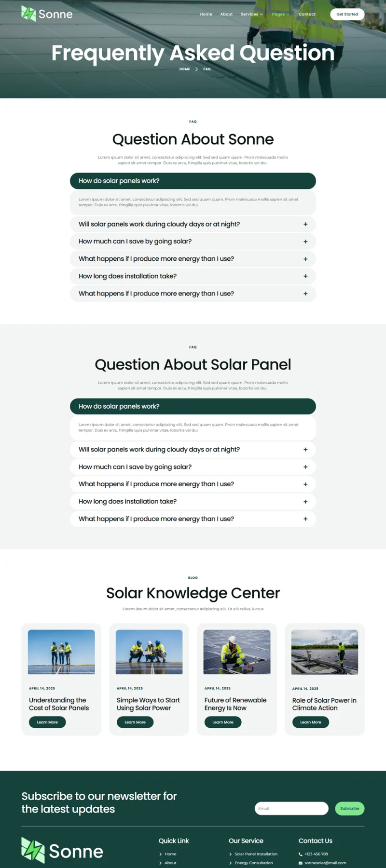This screenshot has height=868, width=386.
Task: Open the Pages dropdown menu
Action: [281, 14]
